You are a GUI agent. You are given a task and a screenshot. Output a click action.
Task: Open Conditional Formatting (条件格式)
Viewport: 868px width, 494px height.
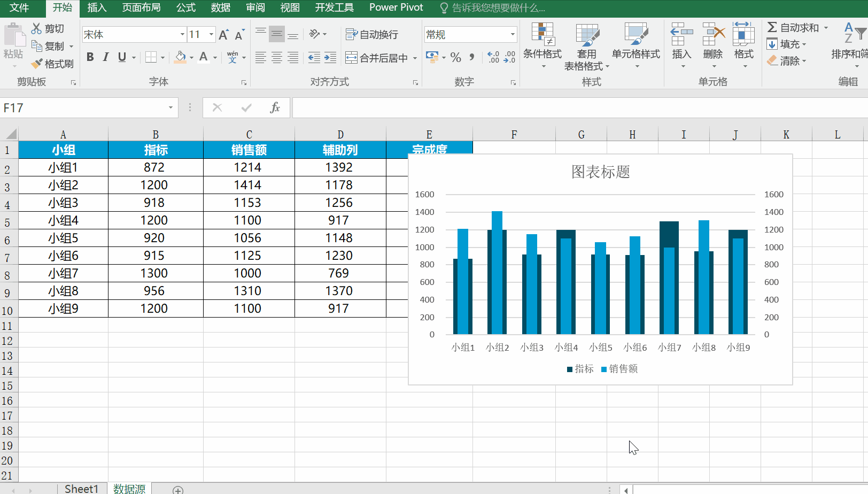coord(542,45)
